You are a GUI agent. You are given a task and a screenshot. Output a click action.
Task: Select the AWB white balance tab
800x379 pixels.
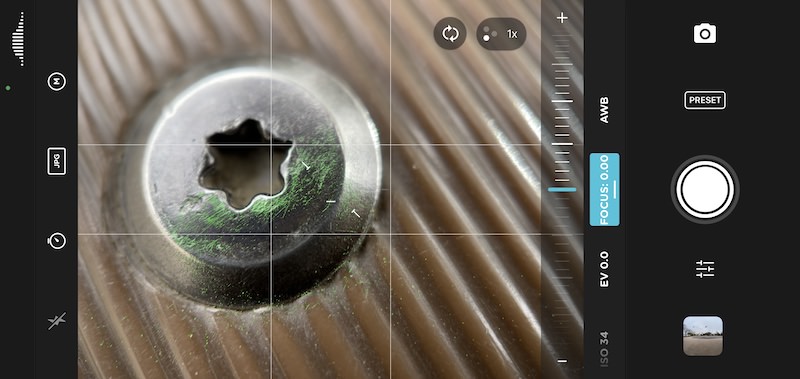[x=605, y=110]
